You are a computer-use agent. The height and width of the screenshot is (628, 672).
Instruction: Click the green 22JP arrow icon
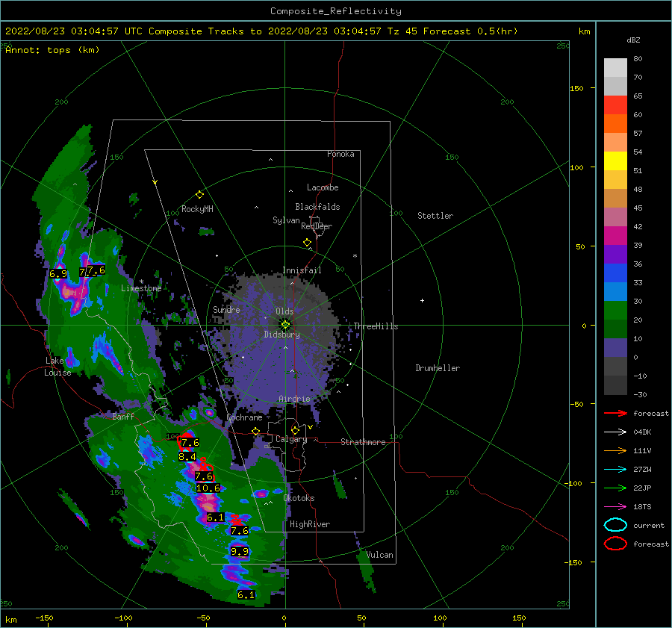pos(615,488)
